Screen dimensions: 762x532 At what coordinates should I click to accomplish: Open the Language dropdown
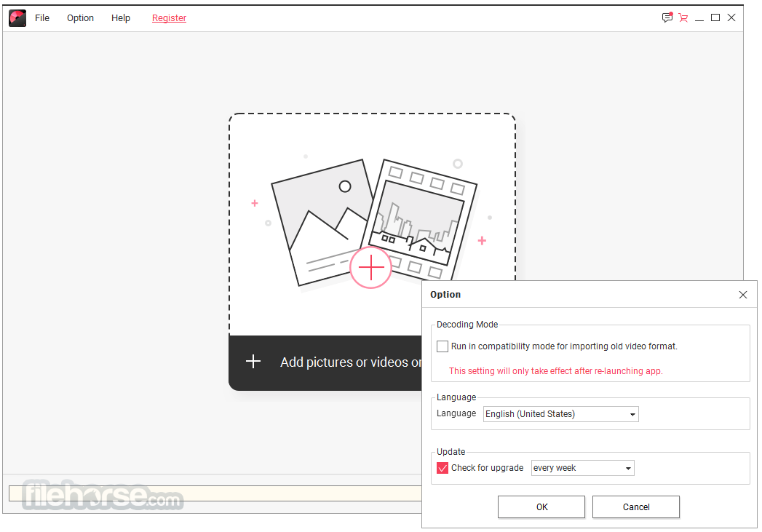(561, 414)
